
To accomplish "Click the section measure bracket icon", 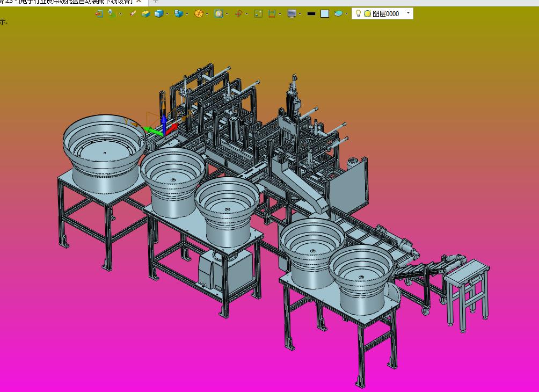I will 272,14.
